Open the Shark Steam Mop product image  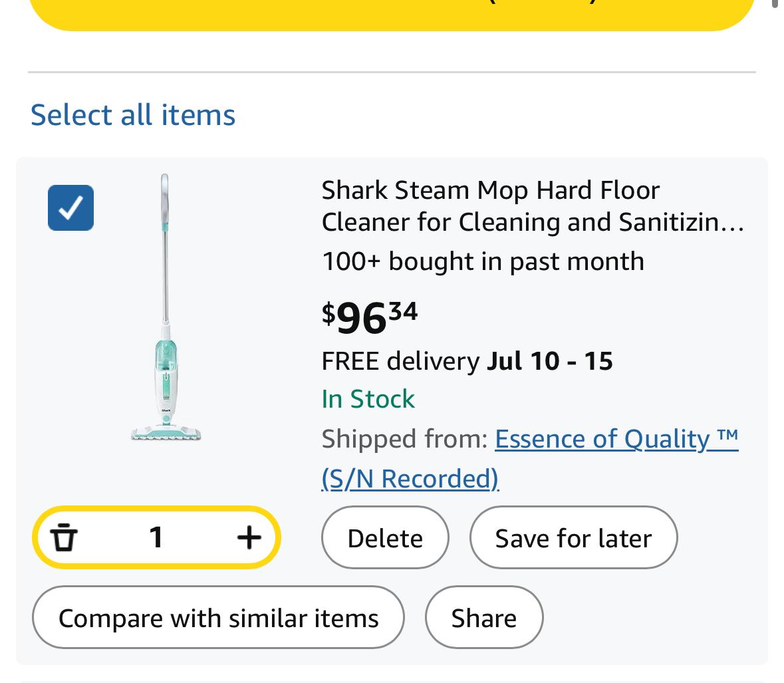[x=166, y=307]
